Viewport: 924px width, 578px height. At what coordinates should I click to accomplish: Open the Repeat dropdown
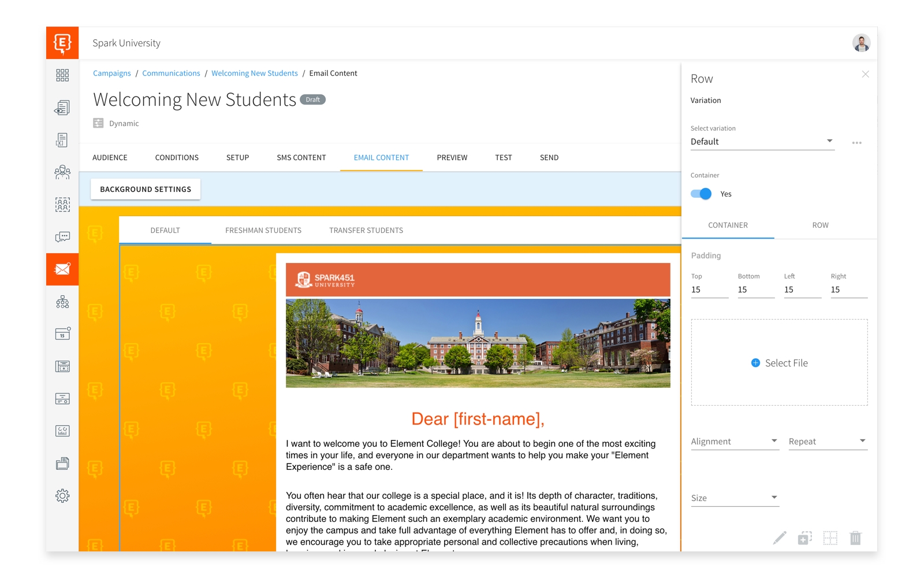coord(828,442)
